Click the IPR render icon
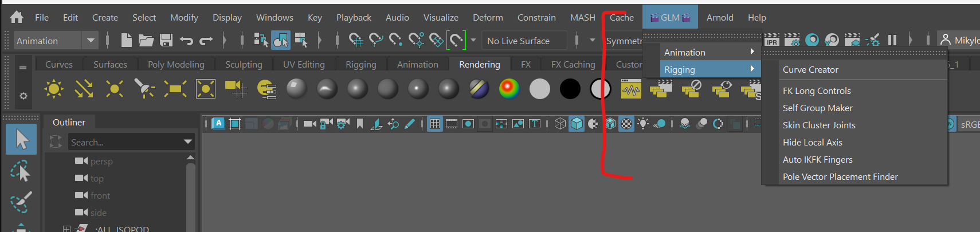The width and height of the screenshot is (980, 232). 771,40
